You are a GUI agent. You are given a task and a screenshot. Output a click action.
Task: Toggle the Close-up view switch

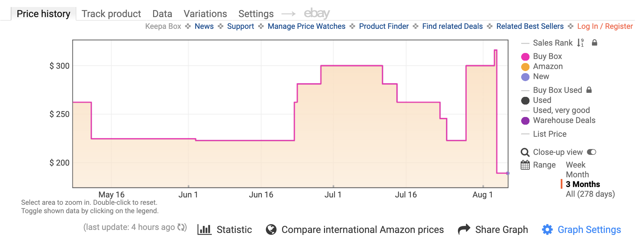pos(592,152)
